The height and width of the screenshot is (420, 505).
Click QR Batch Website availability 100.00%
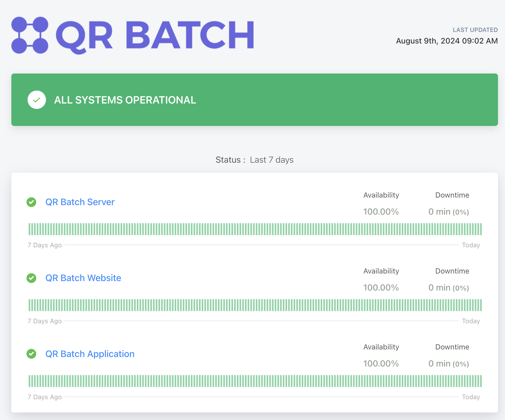click(381, 288)
